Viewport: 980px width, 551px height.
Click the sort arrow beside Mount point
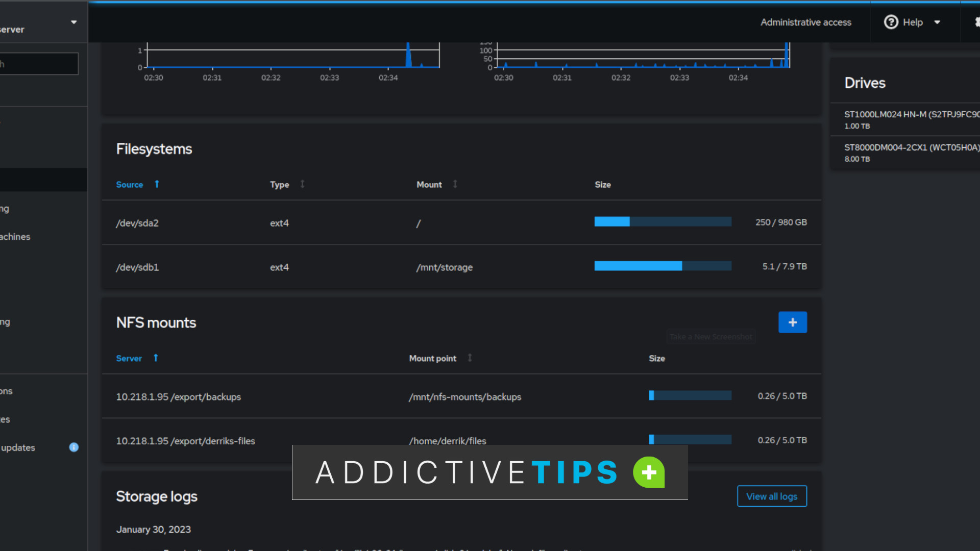(470, 358)
